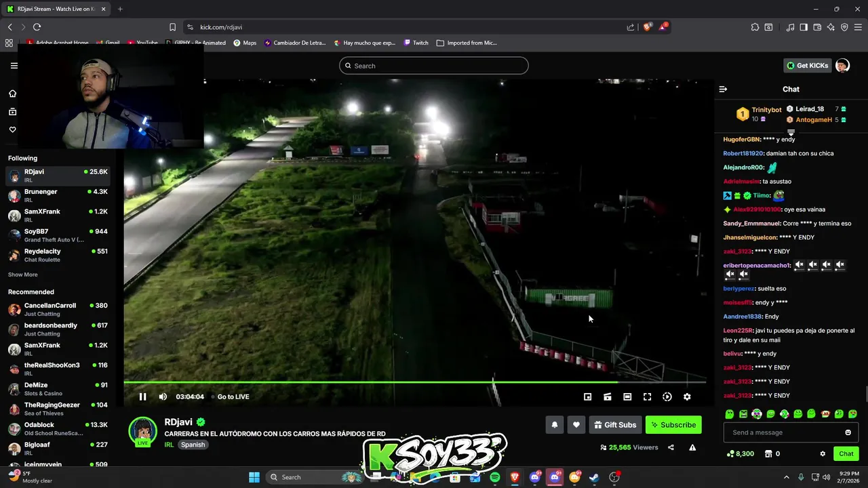Image resolution: width=868 pixels, height=488 pixels.
Task: Open Steam from the Windows taskbar
Action: 594,477
